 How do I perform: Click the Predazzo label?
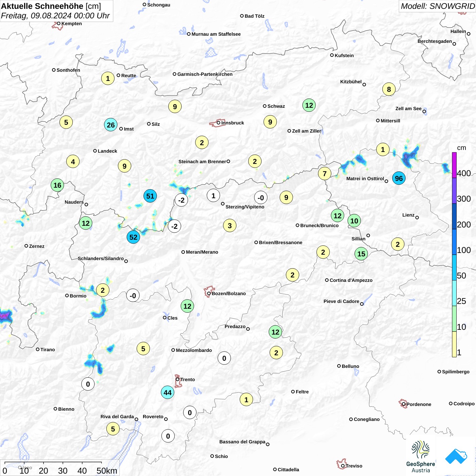(x=235, y=326)
